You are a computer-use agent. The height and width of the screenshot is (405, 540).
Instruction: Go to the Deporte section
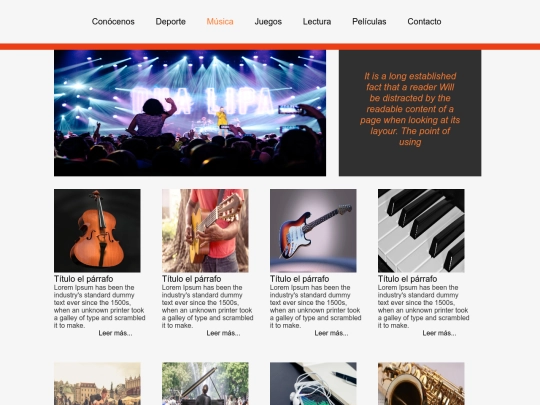tap(170, 22)
